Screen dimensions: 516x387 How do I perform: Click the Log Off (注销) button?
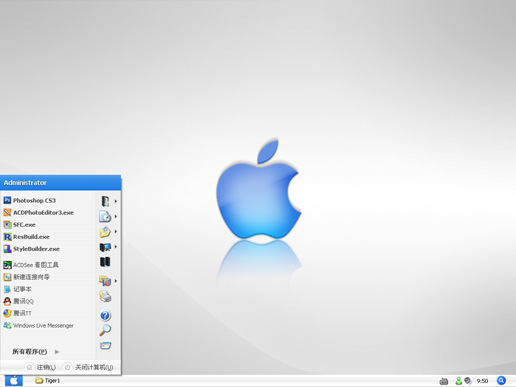41,367
